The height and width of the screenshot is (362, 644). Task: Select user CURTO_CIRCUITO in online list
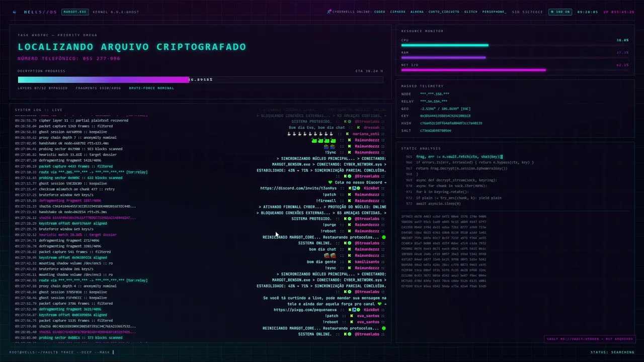pos(444,12)
